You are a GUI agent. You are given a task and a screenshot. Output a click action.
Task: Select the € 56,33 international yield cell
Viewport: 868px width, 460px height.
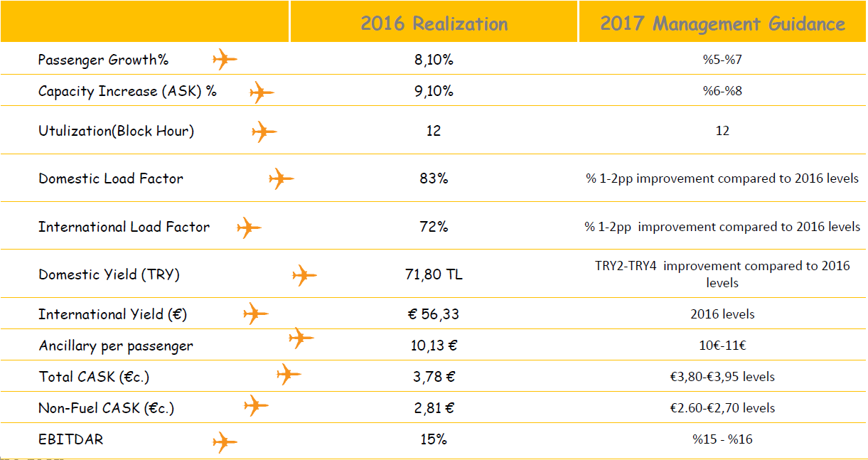click(x=434, y=314)
